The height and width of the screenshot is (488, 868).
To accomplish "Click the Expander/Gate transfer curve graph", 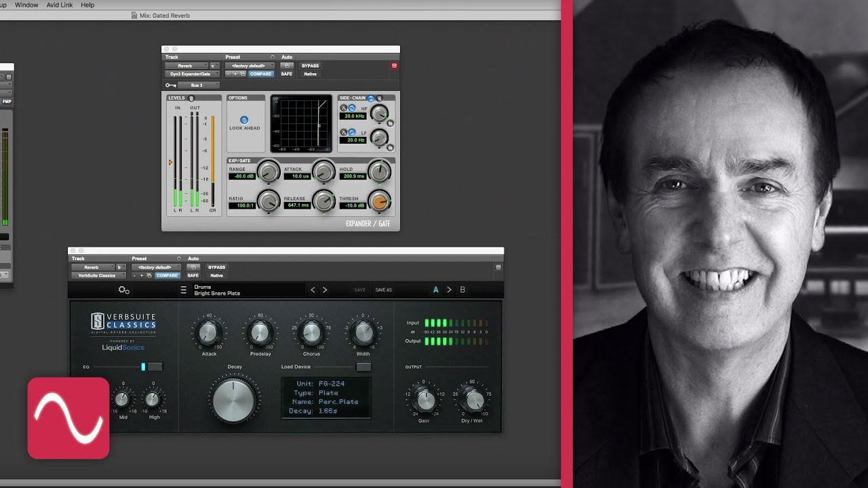I will [301, 123].
